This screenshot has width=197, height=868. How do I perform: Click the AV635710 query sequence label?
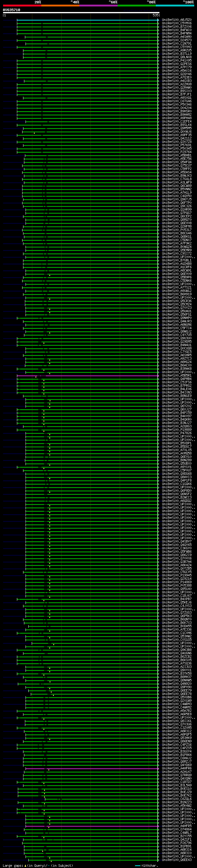point(11,10)
